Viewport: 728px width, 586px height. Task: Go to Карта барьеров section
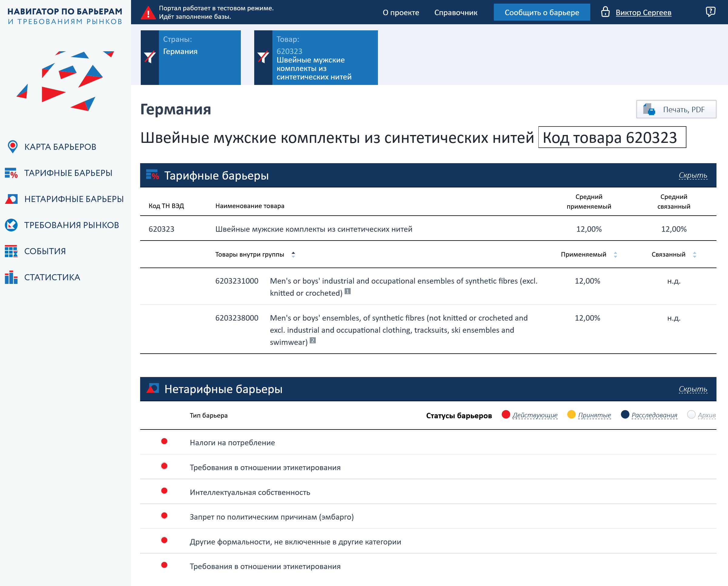point(60,147)
